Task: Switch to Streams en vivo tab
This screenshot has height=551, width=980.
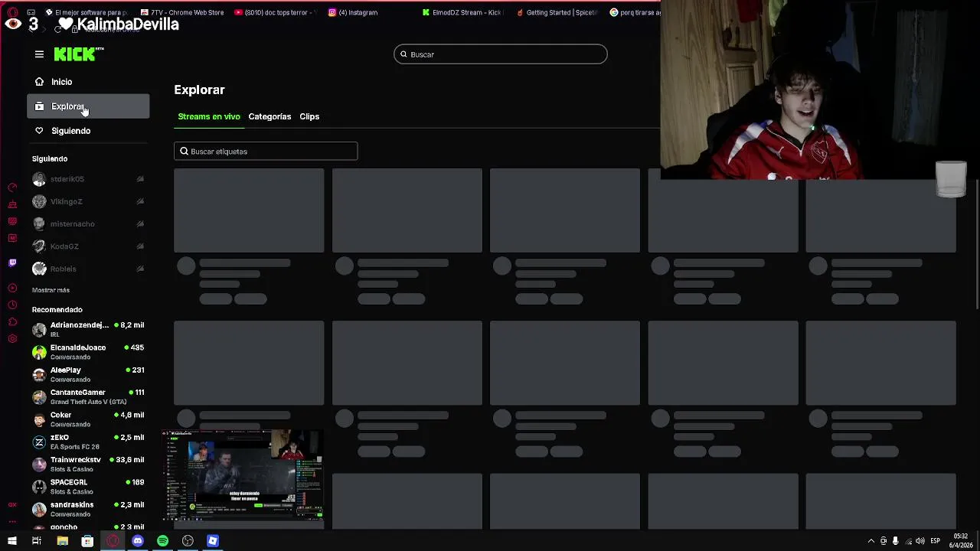Action: pyautogui.click(x=209, y=116)
